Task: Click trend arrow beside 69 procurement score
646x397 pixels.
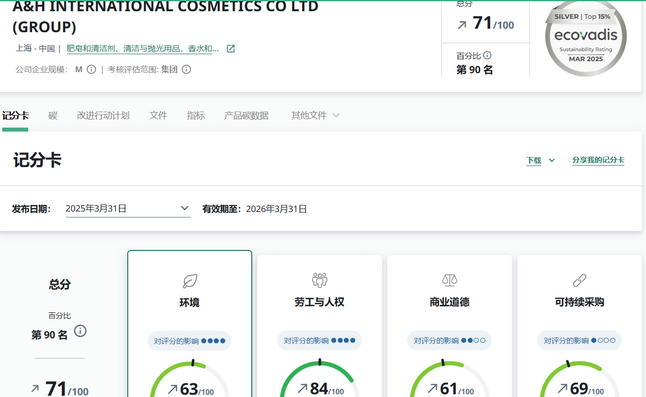Action: click(x=562, y=388)
